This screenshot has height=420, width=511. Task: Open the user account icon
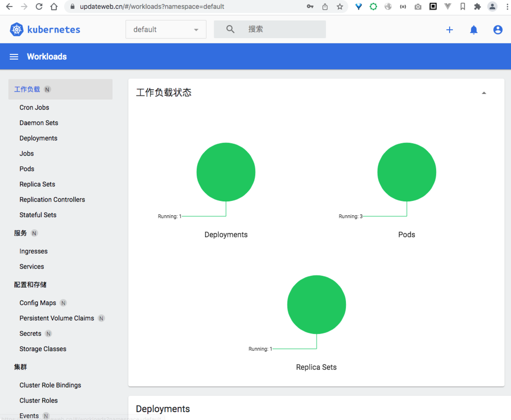[498, 30]
